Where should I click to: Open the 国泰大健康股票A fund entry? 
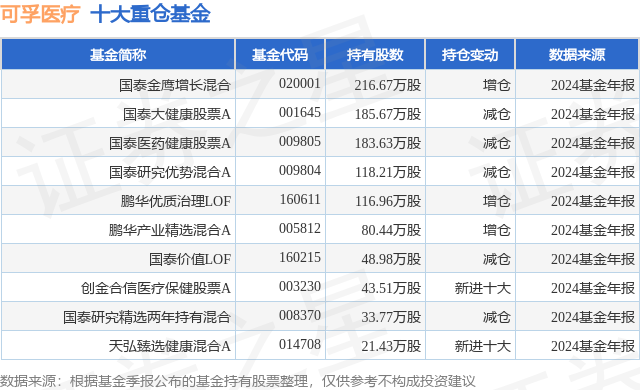(177, 114)
